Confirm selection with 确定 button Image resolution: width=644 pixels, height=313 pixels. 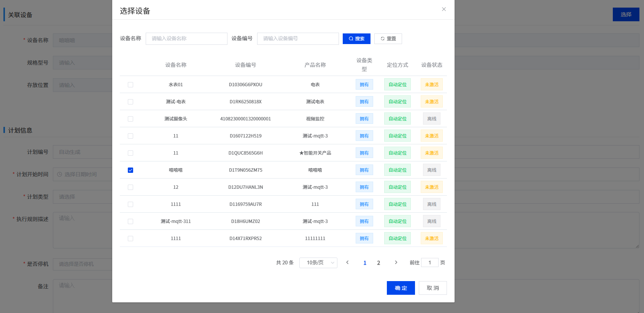[x=401, y=288]
